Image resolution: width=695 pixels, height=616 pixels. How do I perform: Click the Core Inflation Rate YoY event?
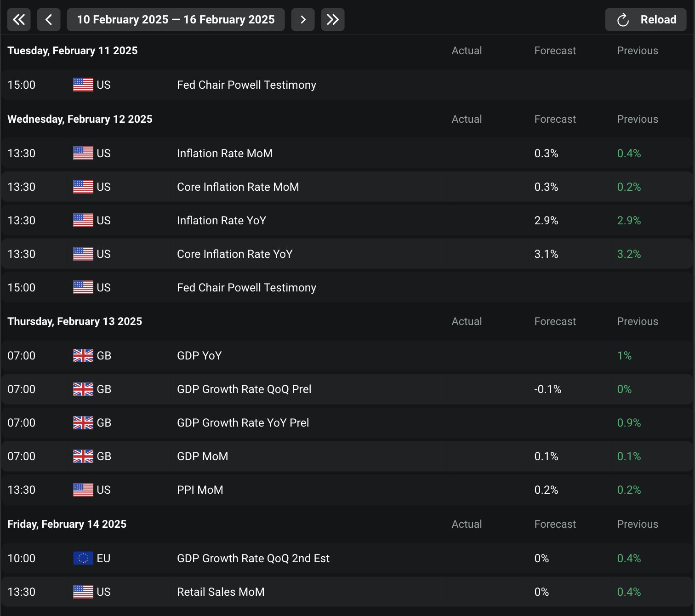point(234,254)
